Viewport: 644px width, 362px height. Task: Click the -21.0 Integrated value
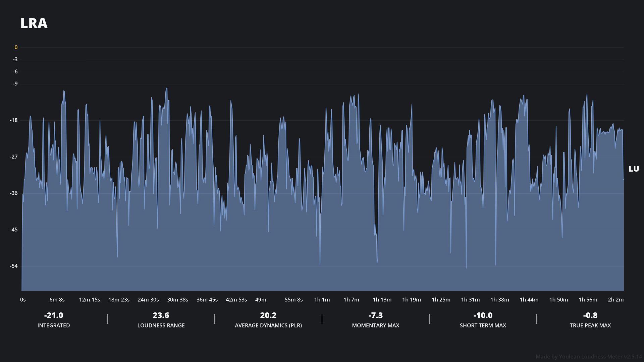click(x=54, y=315)
